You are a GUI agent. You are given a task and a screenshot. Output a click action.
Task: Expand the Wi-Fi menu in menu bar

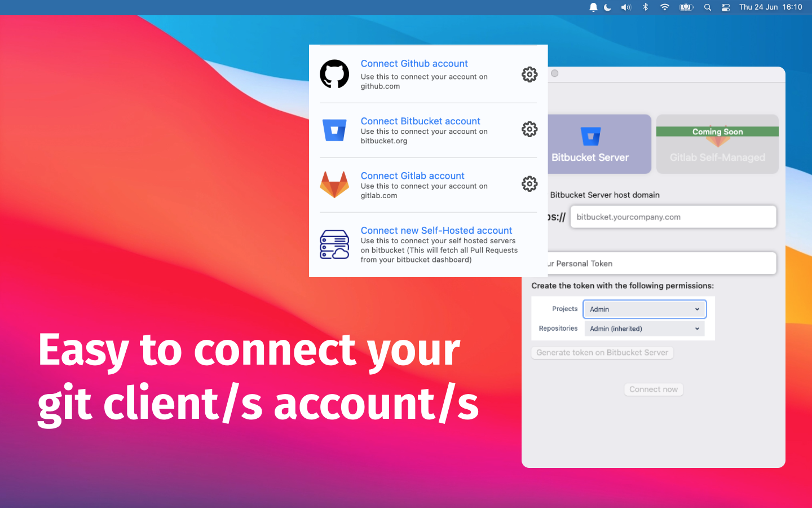click(664, 7)
